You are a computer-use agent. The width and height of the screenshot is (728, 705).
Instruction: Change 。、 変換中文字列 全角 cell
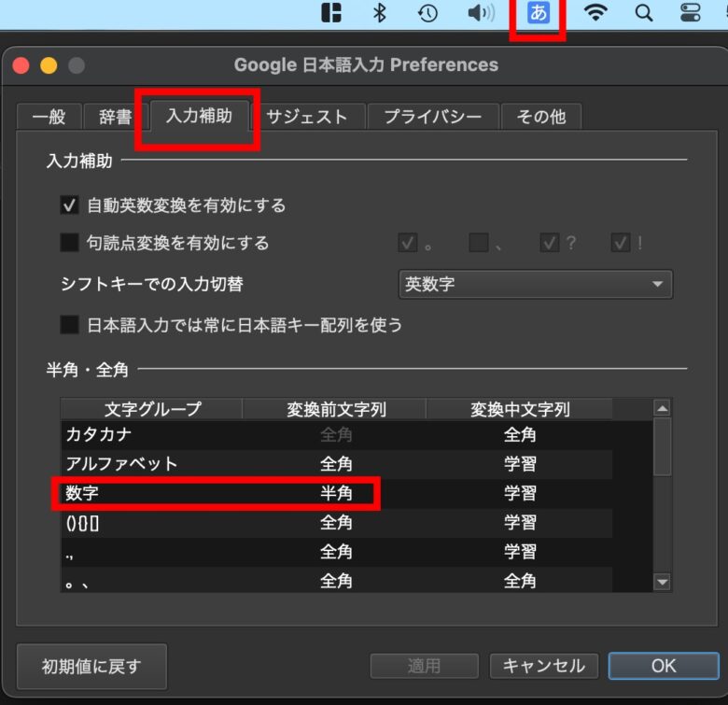(x=520, y=580)
